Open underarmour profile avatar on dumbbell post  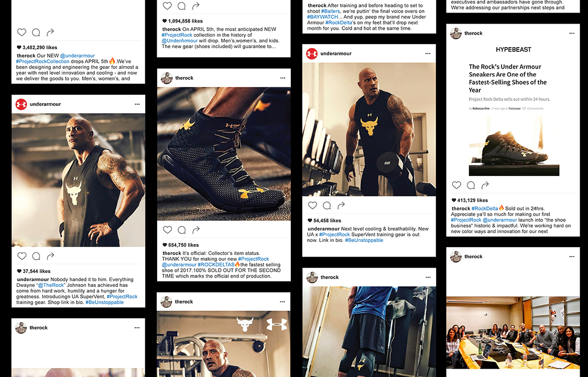click(312, 53)
